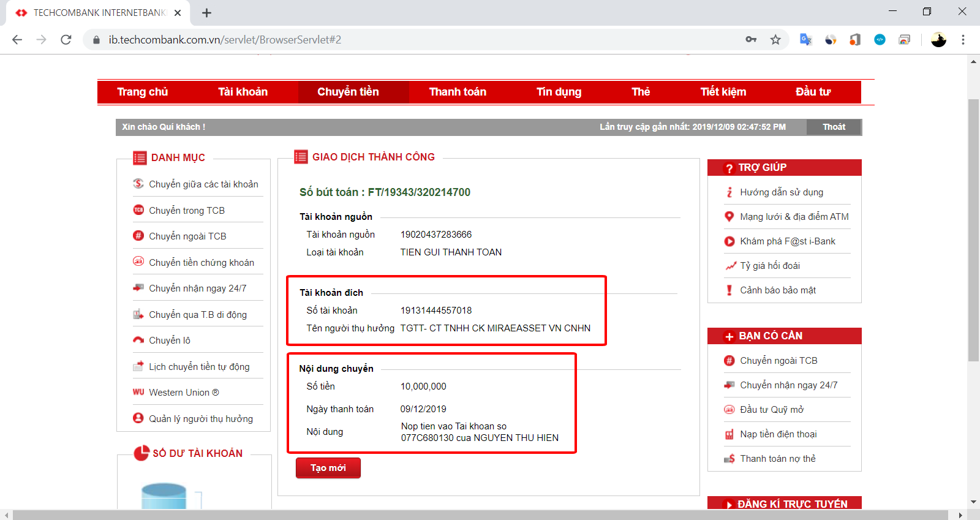Image resolution: width=980 pixels, height=520 pixels.
Task: Click the scroll down arrow
Action: (973, 502)
